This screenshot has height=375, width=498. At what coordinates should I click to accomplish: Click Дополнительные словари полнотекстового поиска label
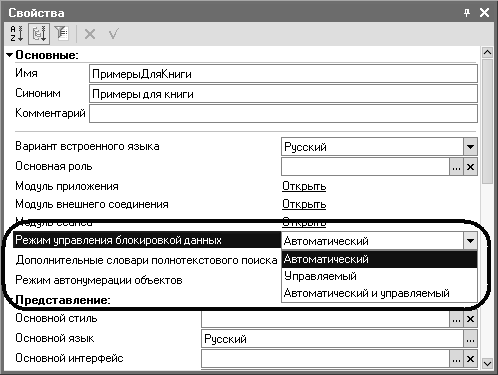[146, 260]
